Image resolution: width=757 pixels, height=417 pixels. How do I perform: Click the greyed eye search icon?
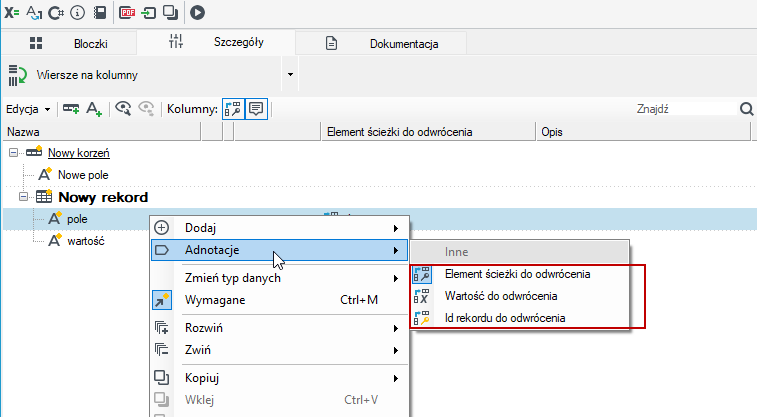[x=146, y=109]
